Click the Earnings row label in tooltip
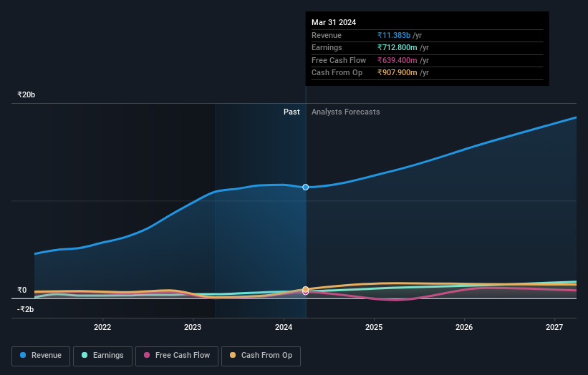The image size is (588, 375). (x=327, y=47)
